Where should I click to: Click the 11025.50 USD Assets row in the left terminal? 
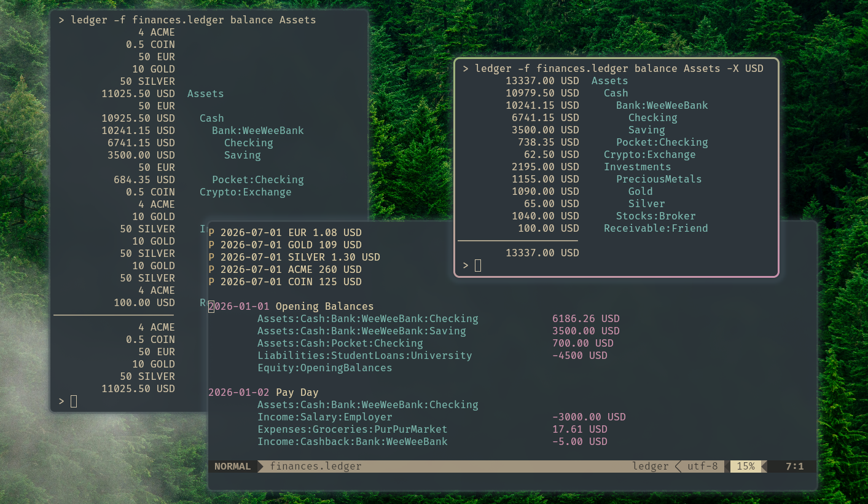(x=163, y=93)
